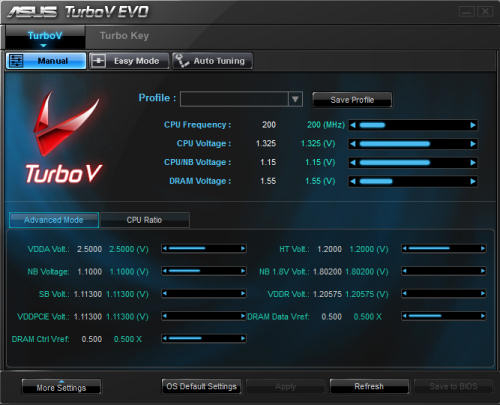Viewport: 500px width, 405px height.
Task: Select the Manual mode button
Action: click(x=46, y=61)
